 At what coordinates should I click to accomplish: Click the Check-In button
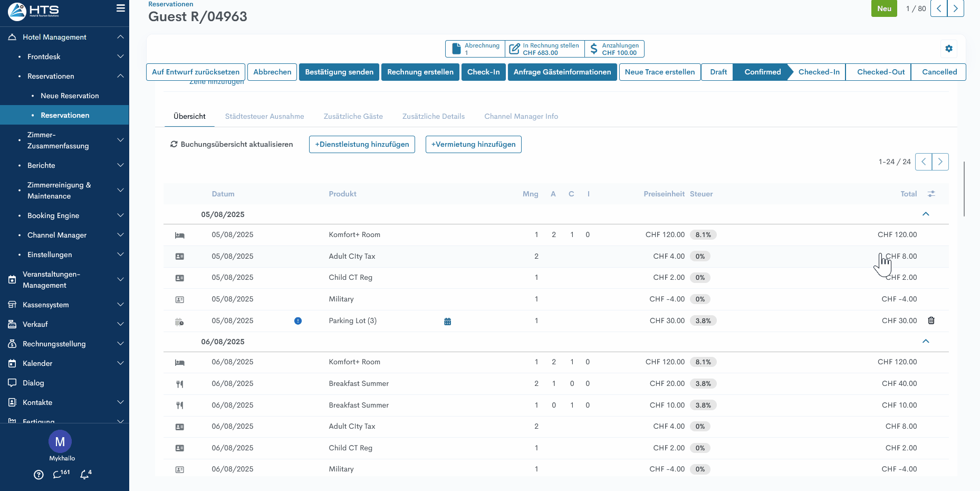coord(483,72)
